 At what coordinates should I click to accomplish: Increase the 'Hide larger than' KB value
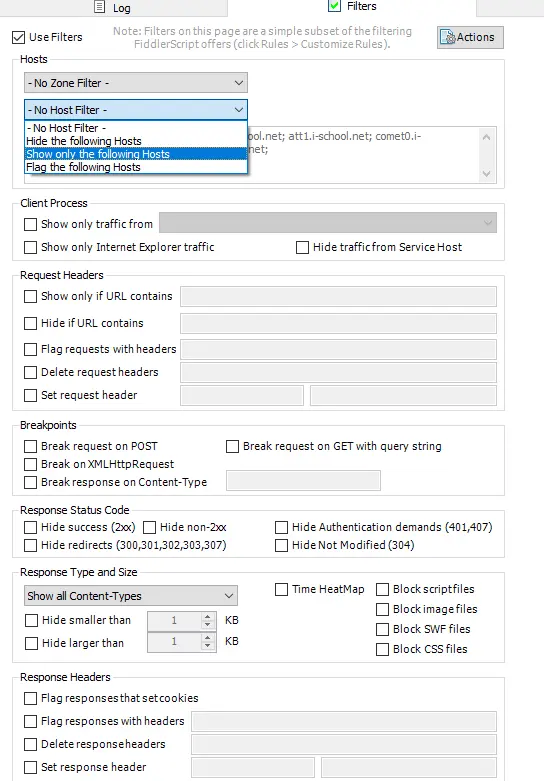(x=208, y=638)
